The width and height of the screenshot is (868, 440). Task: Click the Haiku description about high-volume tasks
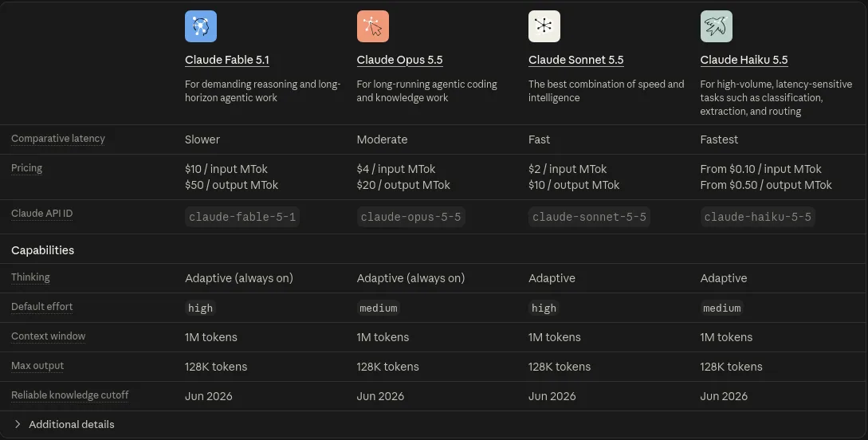(776, 97)
